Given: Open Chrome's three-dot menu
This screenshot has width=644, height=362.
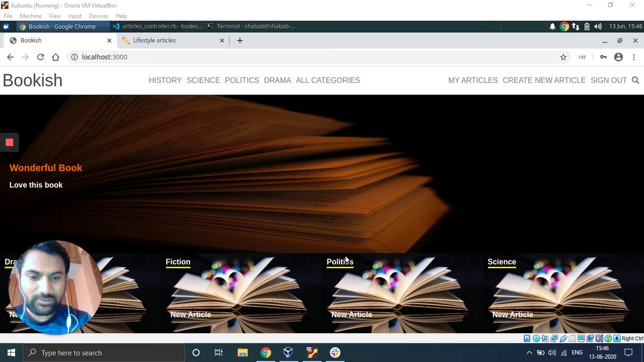Looking at the screenshot, I should (x=634, y=57).
